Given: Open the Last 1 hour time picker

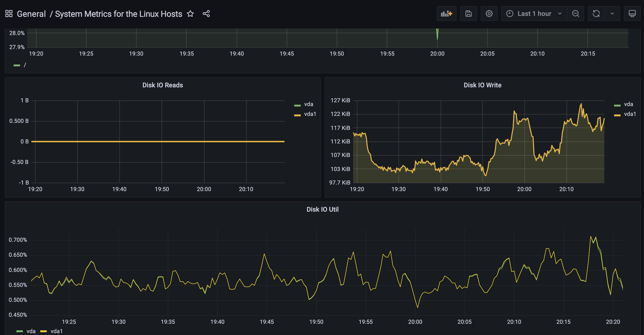Looking at the screenshot, I should [x=534, y=14].
